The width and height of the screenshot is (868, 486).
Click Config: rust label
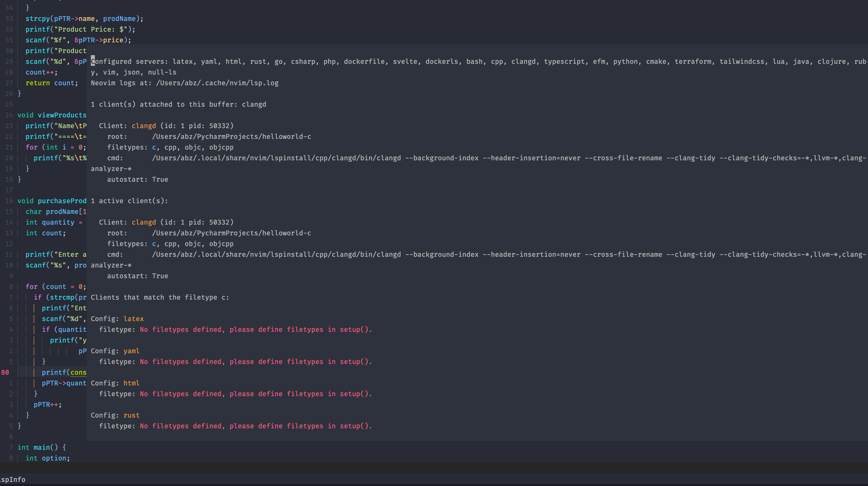click(115, 415)
